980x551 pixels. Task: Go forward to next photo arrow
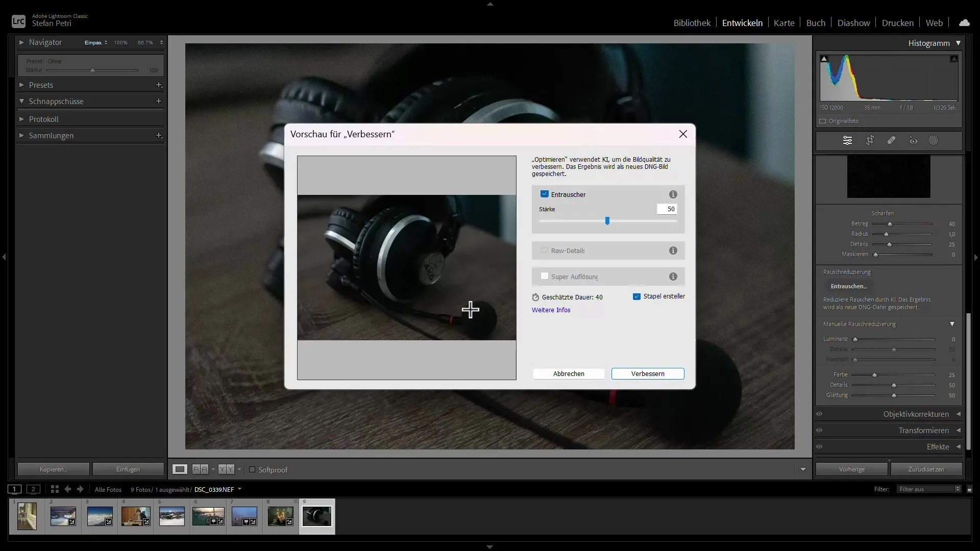point(80,489)
